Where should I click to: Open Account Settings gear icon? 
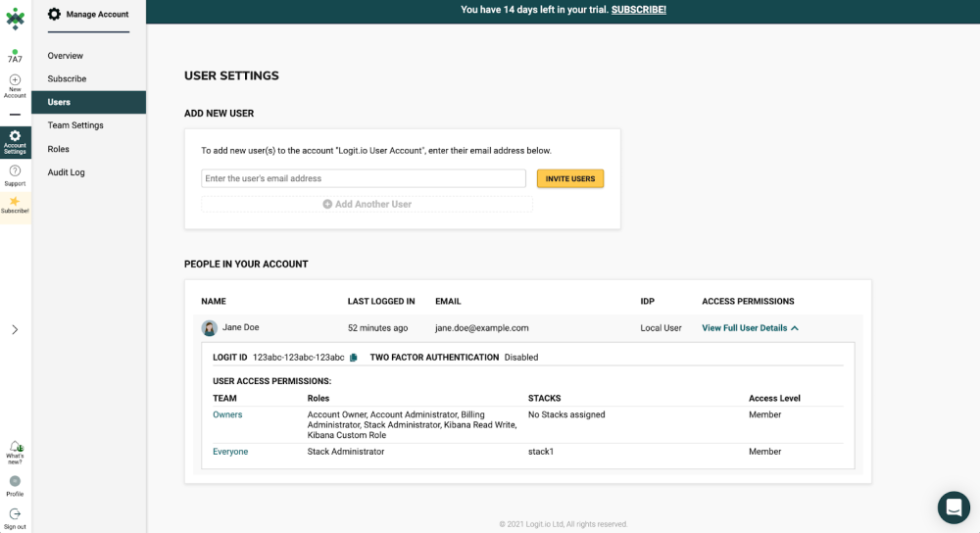[x=15, y=137]
